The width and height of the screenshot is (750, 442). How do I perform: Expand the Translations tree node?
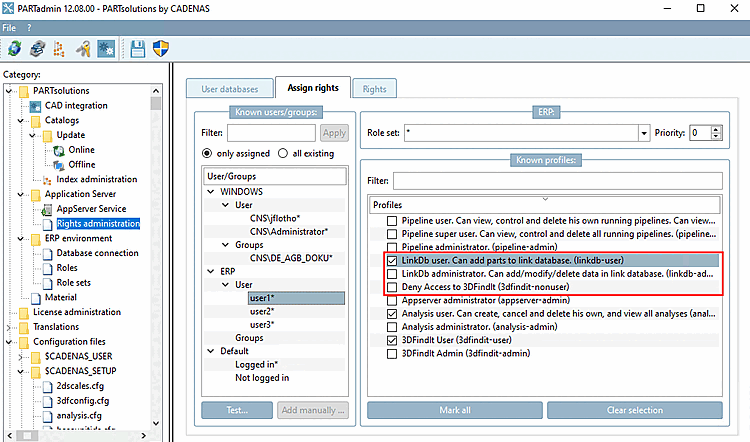point(9,327)
